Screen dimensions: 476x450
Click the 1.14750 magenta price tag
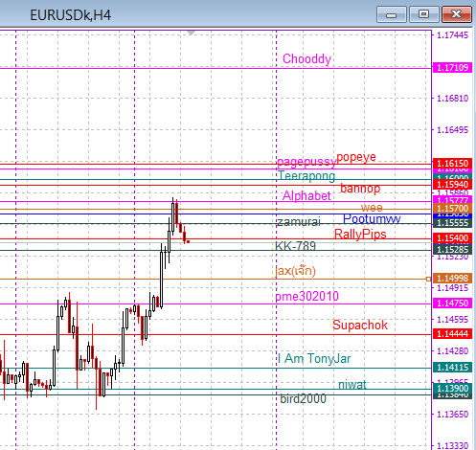[452, 303]
